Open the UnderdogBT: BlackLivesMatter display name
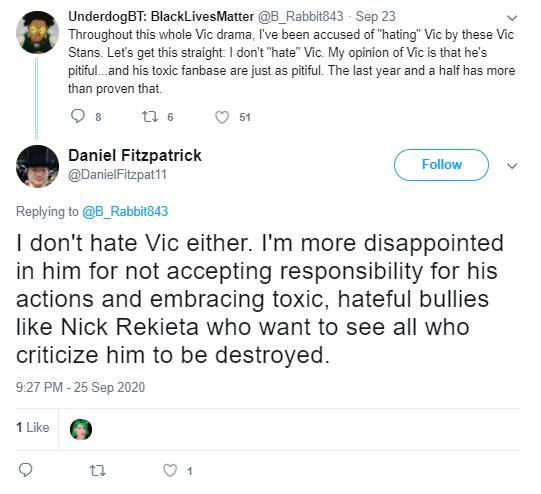The image size is (541, 494). [x=161, y=17]
